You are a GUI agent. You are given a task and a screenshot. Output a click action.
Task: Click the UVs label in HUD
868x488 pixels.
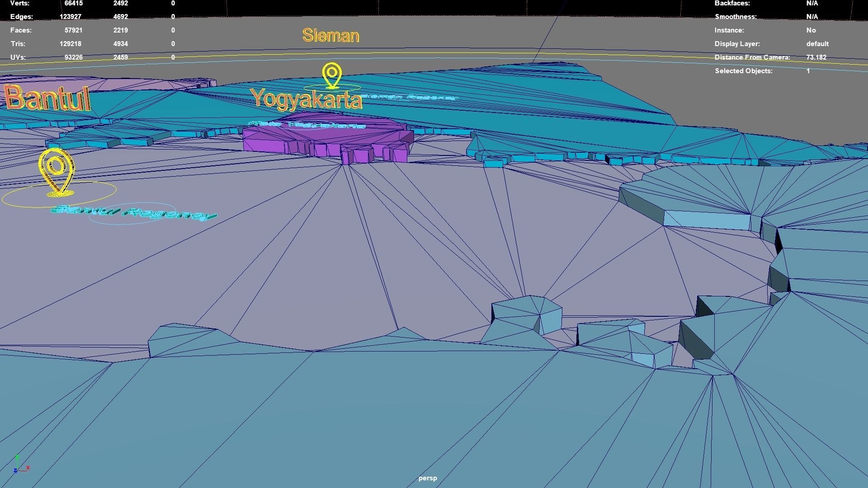pyautogui.click(x=18, y=57)
